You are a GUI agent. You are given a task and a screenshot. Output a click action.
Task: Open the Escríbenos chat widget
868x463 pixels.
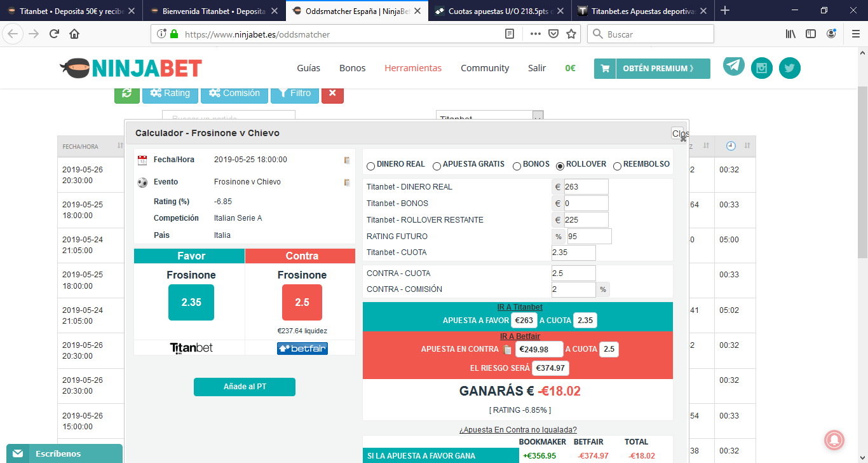tap(64, 453)
